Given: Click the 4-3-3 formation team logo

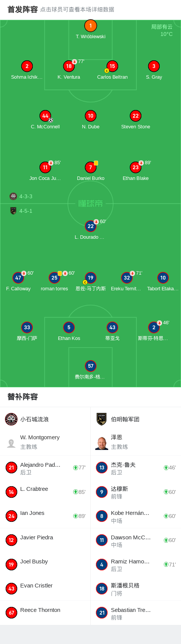Looking at the screenshot, I should tap(13, 196).
